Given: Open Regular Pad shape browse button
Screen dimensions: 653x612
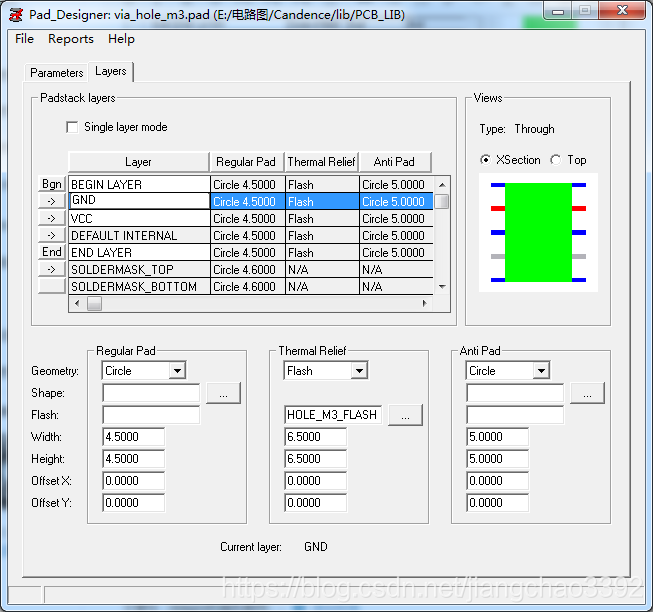Looking at the screenshot, I should pyautogui.click(x=223, y=393).
